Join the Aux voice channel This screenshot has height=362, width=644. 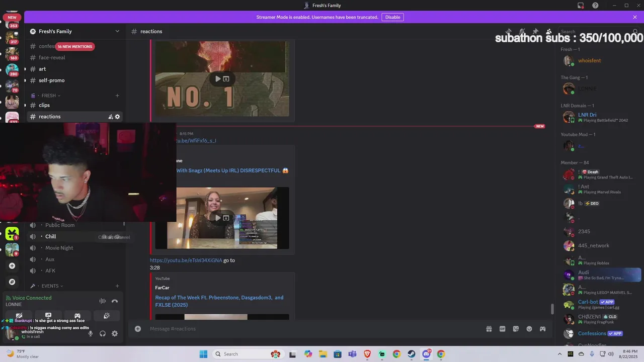coord(50,259)
